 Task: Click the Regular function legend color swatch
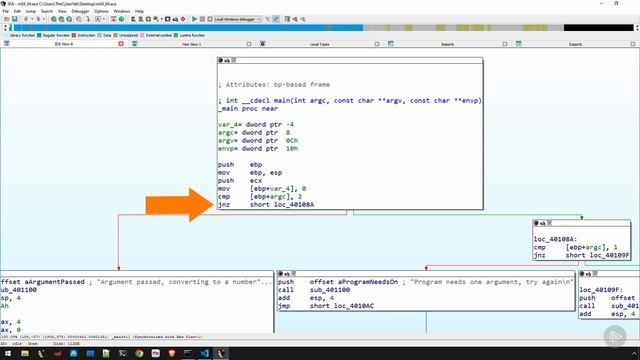(x=39, y=36)
